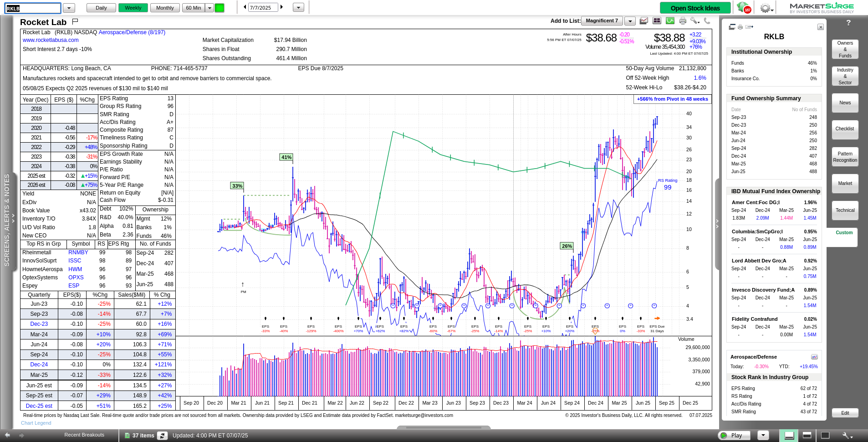Open the settings gear menu

(766, 8)
